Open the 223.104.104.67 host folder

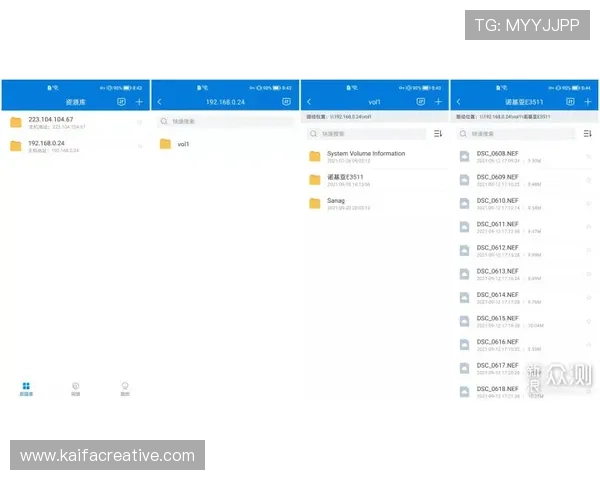[75, 122]
